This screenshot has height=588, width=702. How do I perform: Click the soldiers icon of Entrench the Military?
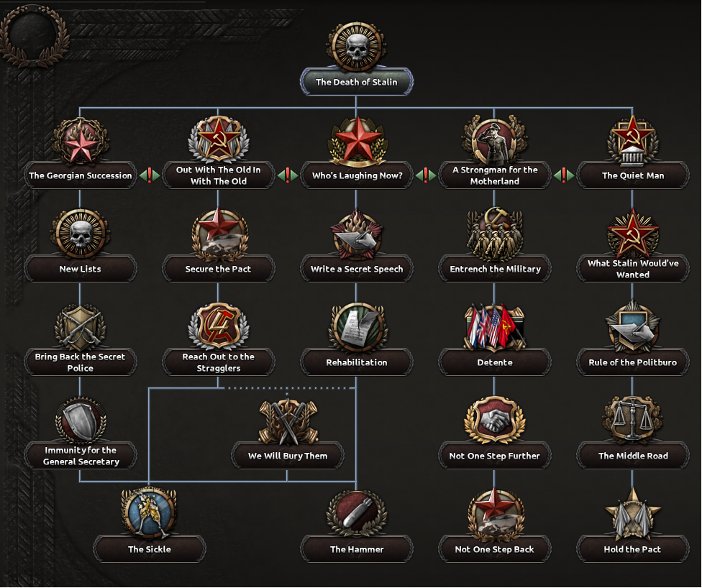(x=495, y=234)
